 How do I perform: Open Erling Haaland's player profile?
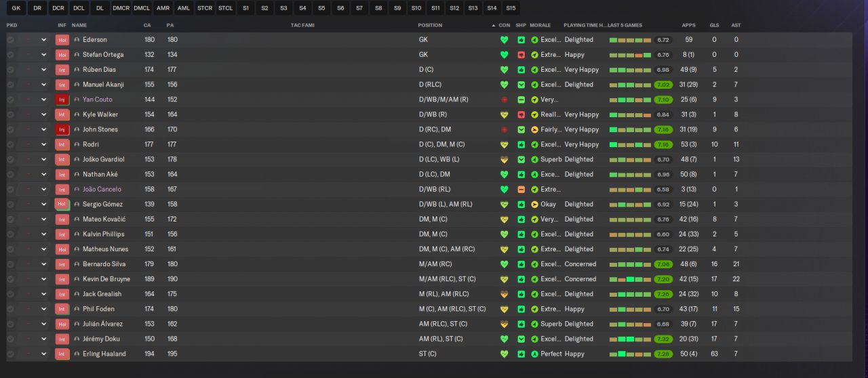[x=104, y=354]
